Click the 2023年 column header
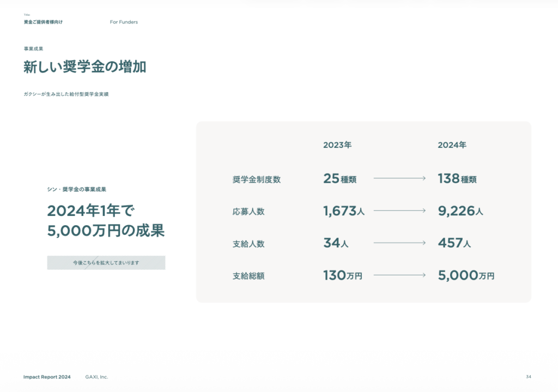The width and height of the screenshot is (558, 392). [337, 145]
